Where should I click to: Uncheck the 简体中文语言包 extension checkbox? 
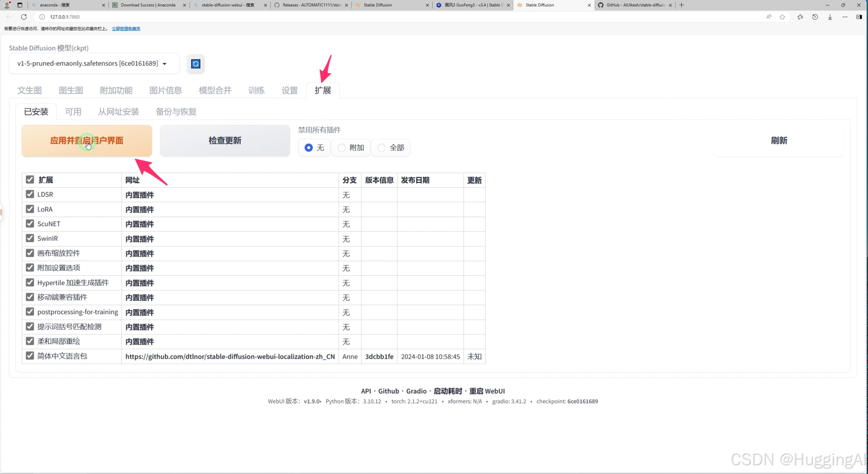pyautogui.click(x=30, y=356)
